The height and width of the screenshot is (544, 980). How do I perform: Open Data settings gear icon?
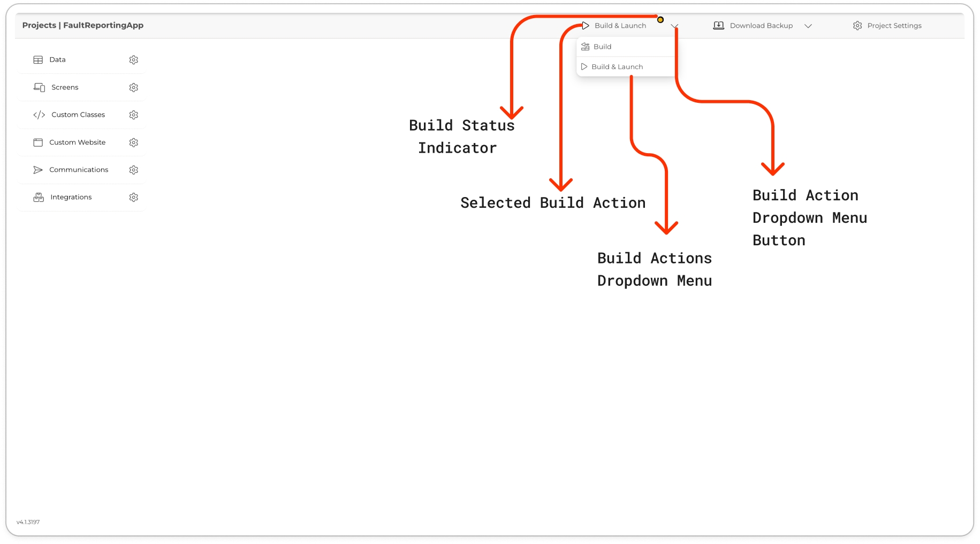click(134, 60)
